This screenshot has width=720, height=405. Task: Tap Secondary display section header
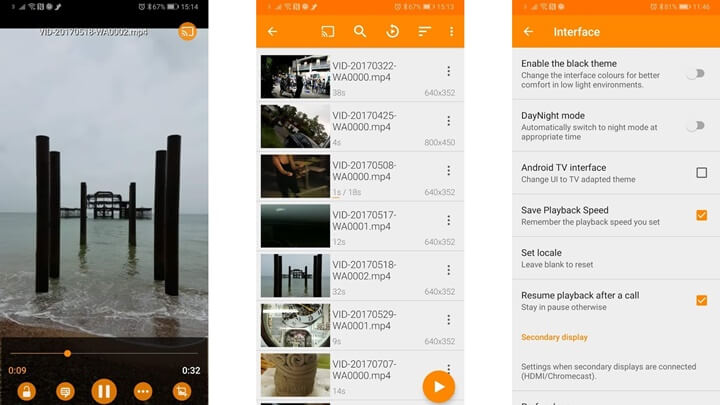554,337
